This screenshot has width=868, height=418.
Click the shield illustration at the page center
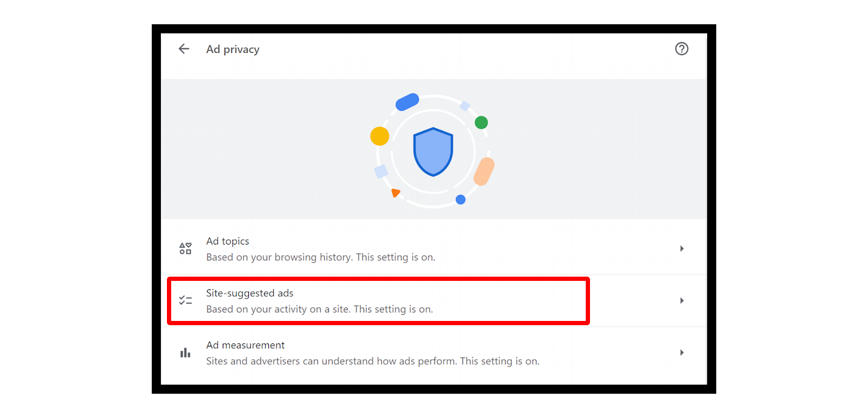coord(433,151)
